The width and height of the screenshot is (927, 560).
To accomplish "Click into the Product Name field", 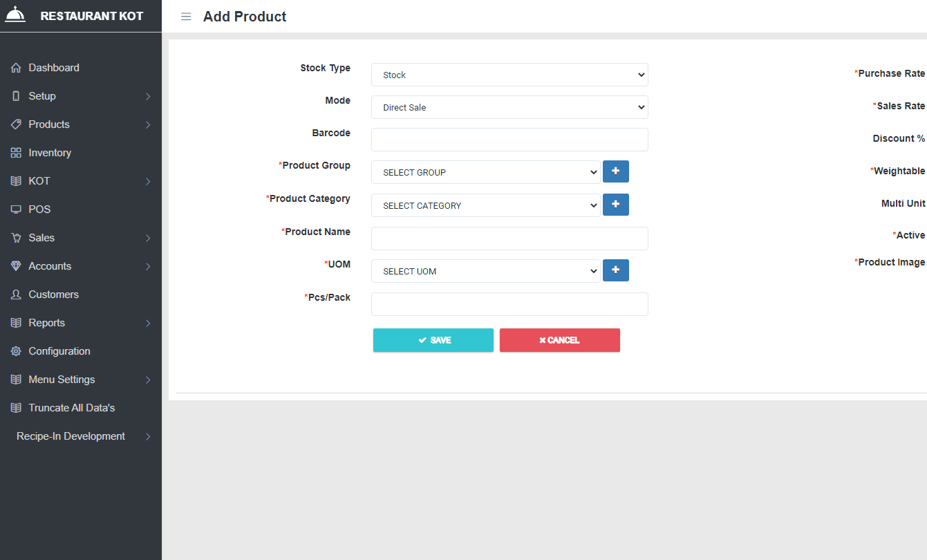I will click(509, 239).
